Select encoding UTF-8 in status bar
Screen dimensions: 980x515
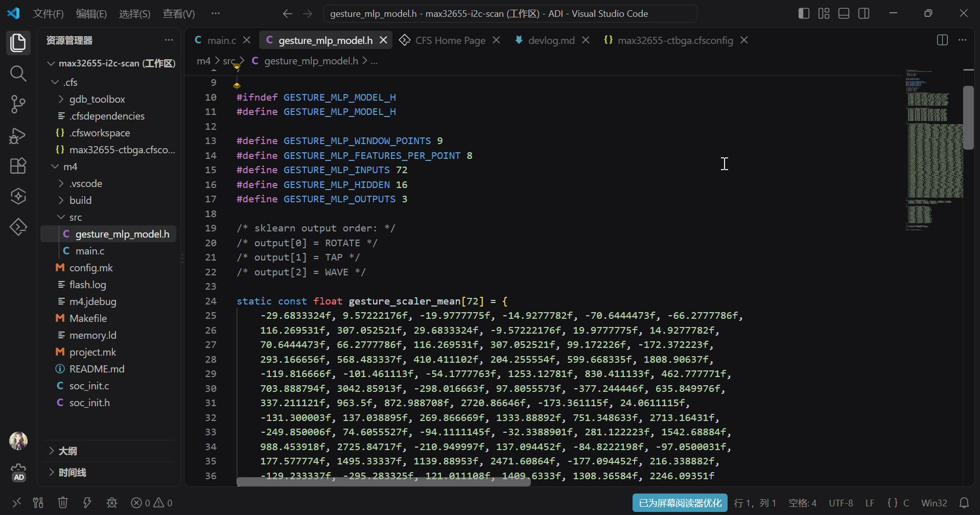[x=841, y=503]
